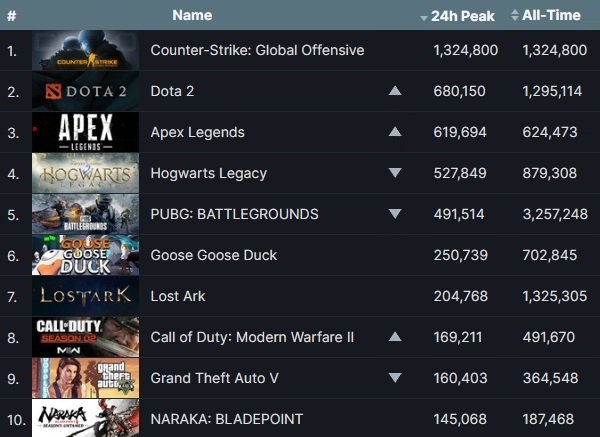
Task: Select the Hogwarts Legacy banner image
Action: click(86, 173)
